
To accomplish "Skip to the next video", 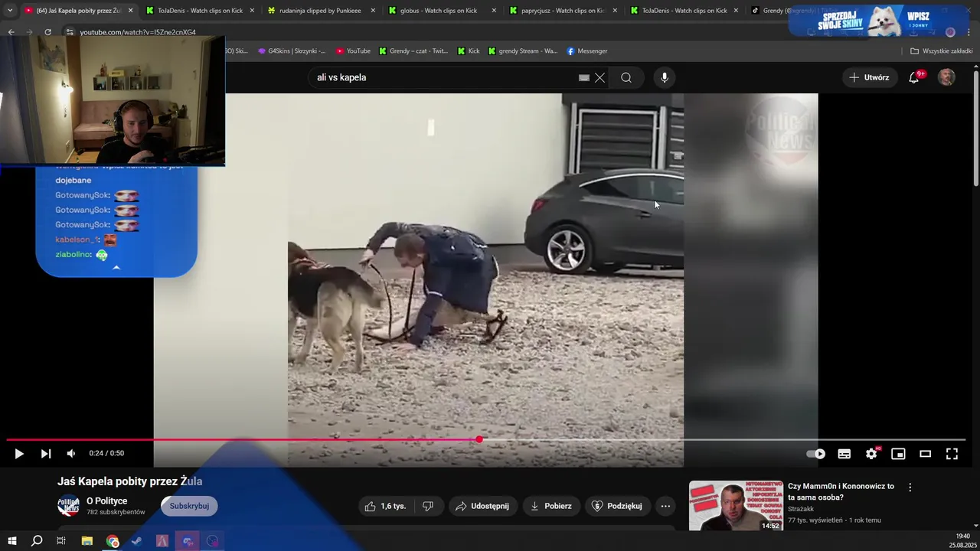I will click(x=46, y=454).
